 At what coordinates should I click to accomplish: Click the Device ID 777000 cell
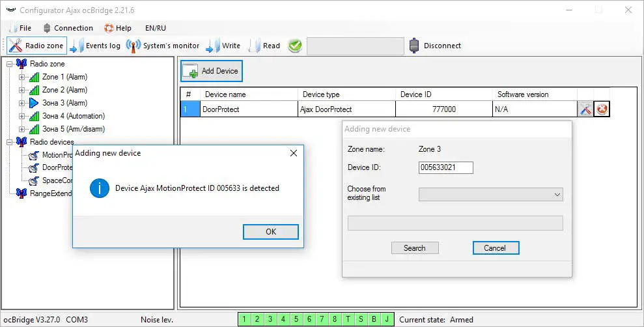[x=444, y=109]
